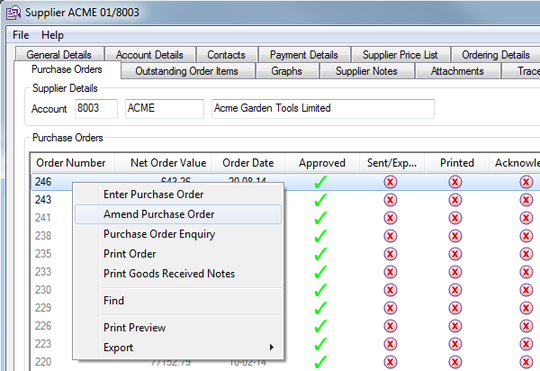Click Printed red cross for order 241
Image resolution: width=540 pixels, height=371 pixels.
(x=455, y=218)
